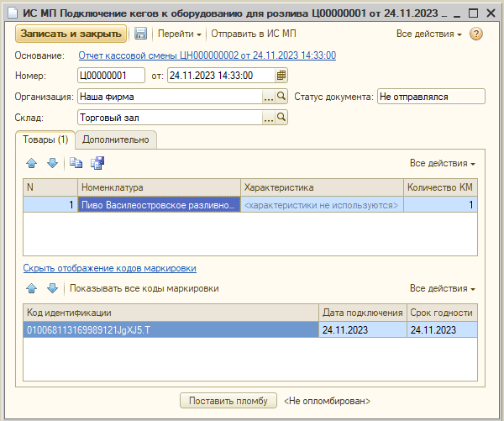The height and width of the screenshot is (421, 504).
Task: Click into the Номер input field
Action: 111,76
